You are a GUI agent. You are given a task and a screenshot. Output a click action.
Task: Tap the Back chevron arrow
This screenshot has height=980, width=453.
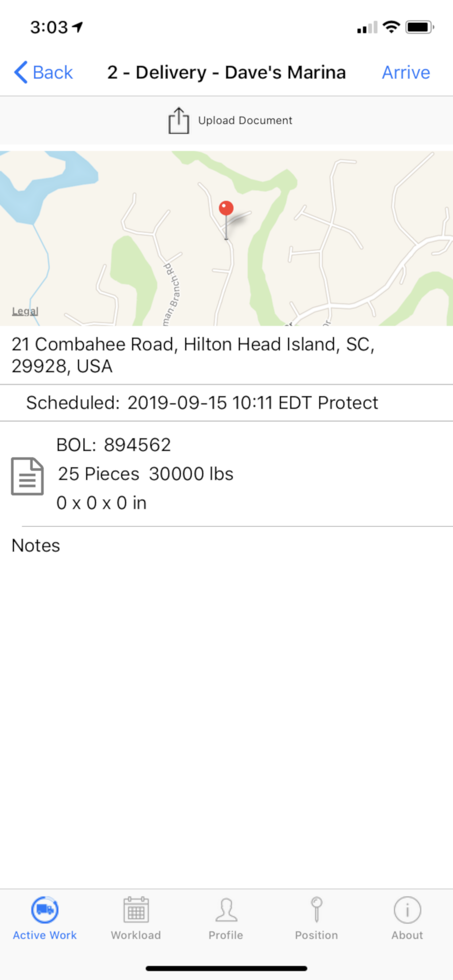[21, 72]
